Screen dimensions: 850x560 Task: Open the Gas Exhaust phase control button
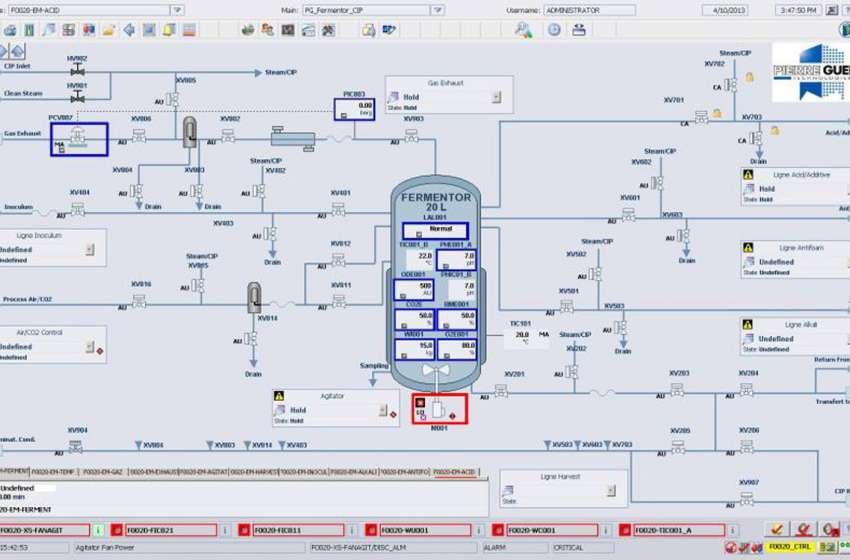coord(495,98)
